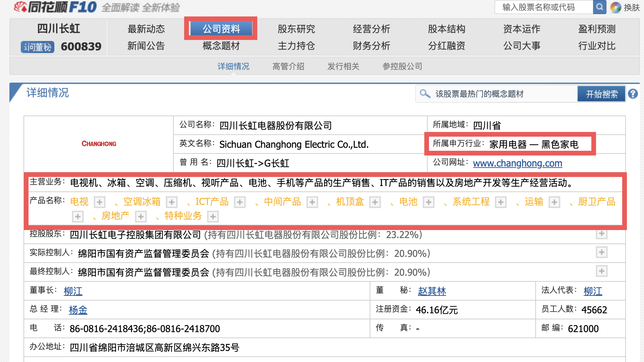Expand the 控股股东 row details
Screen dimensions: 644x362
(x=602, y=234)
